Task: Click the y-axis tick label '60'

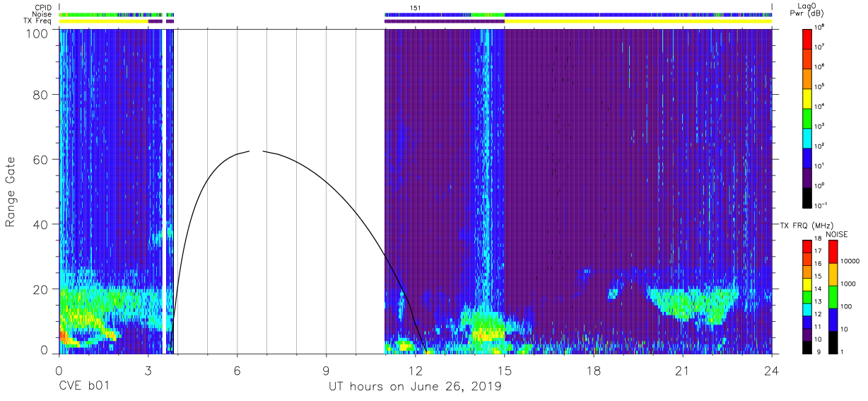Action: coord(40,160)
